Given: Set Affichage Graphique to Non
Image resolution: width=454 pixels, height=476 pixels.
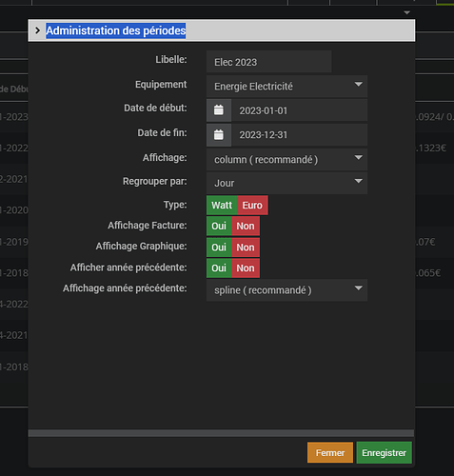Looking at the screenshot, I should [x=246, y=248].
